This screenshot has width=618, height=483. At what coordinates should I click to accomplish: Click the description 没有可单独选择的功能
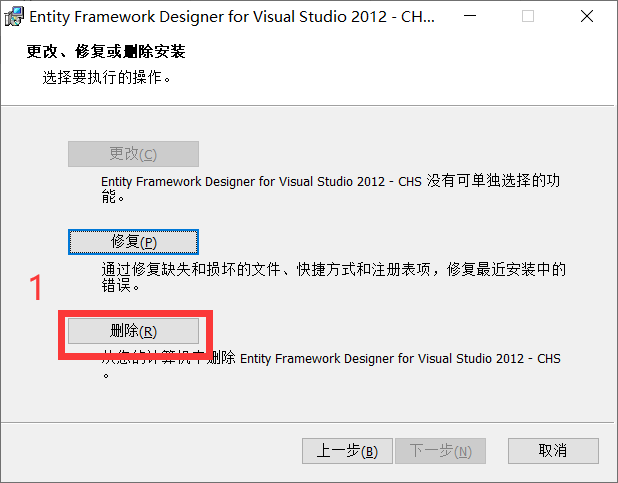pyautogui.click(x=330, y=188)
